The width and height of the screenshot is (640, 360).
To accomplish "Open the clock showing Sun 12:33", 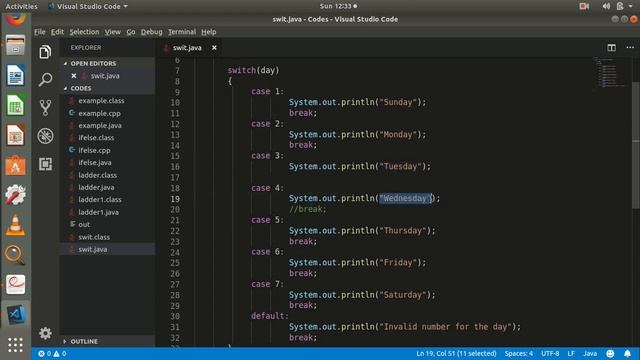I will [x=338, y=6].
